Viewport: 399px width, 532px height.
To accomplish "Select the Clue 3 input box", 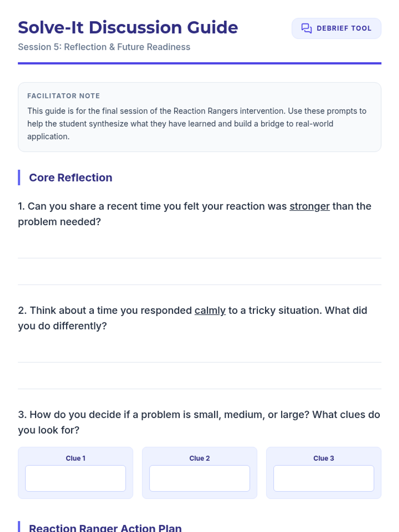I will [324, 478].
